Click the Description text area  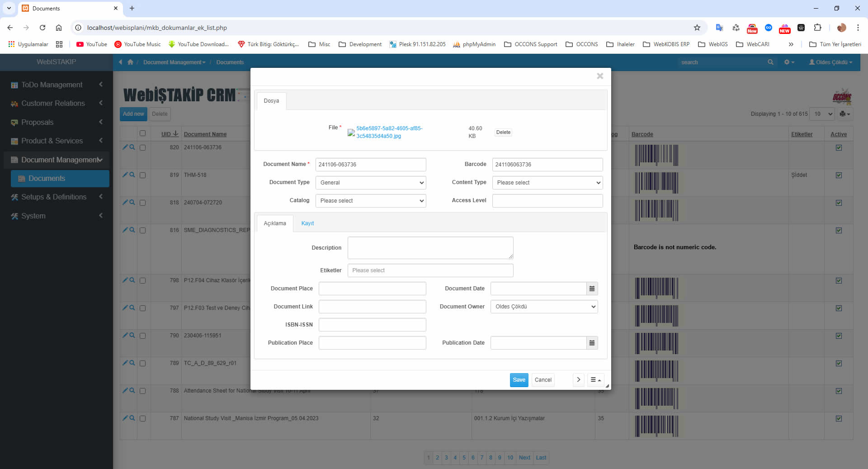(x=430, y=248)
